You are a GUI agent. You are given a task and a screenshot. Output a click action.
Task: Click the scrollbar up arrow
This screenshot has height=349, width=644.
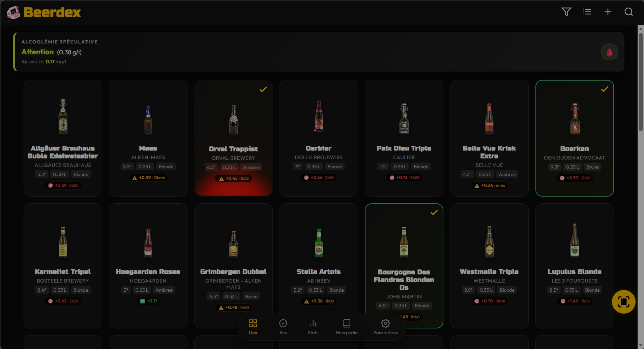(x=641, y=29)
